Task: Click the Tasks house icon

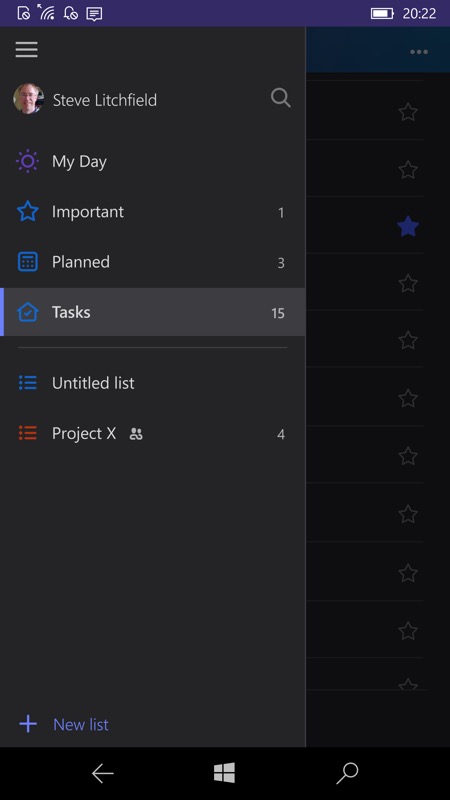Action: pos(28,312)
